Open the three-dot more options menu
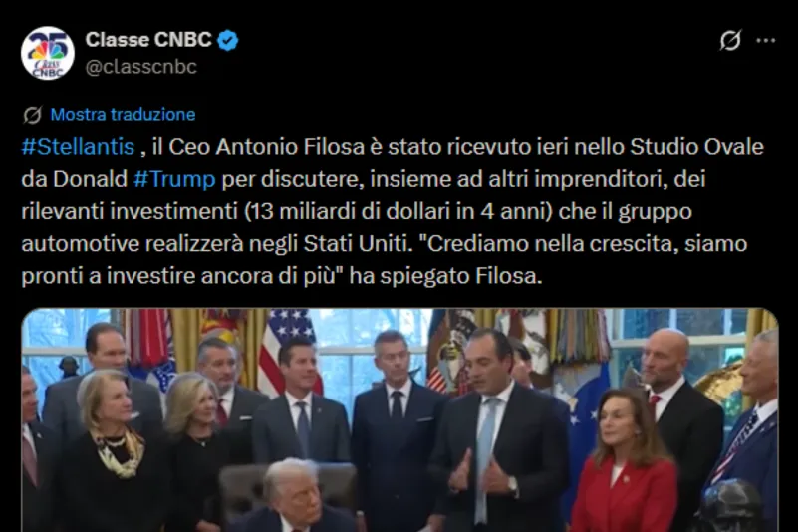The width and height of the screenshot is (798, 532). pos(765,40)
